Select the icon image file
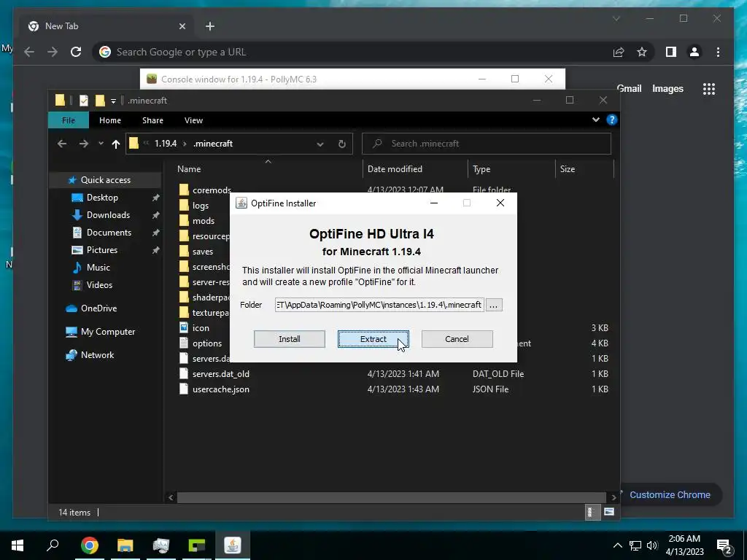747x560 pixels. (x=201, y=328)
